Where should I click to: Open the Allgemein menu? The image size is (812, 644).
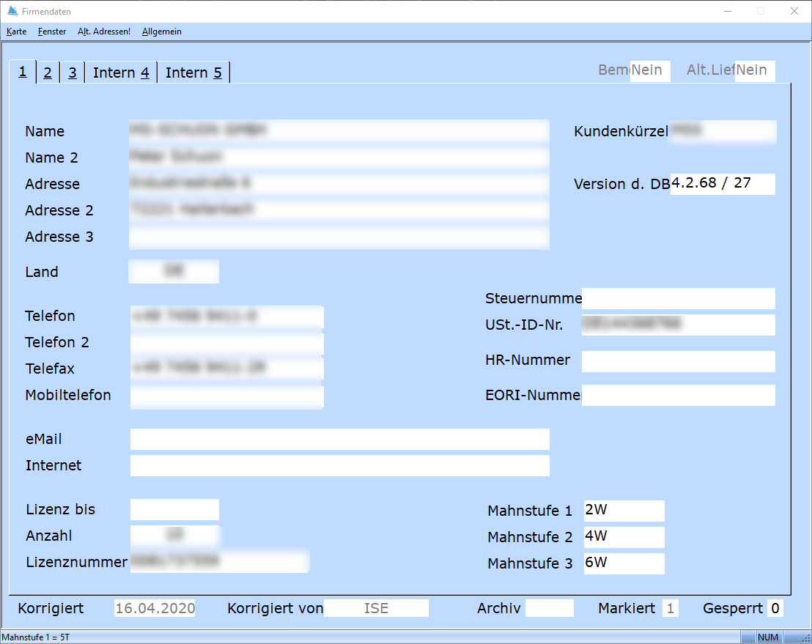(162, 32)
